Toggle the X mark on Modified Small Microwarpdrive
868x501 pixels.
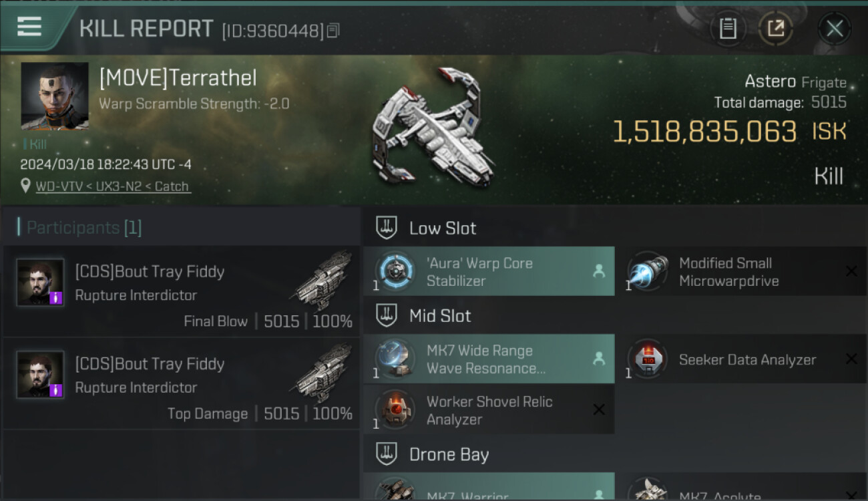click(851, 271)
